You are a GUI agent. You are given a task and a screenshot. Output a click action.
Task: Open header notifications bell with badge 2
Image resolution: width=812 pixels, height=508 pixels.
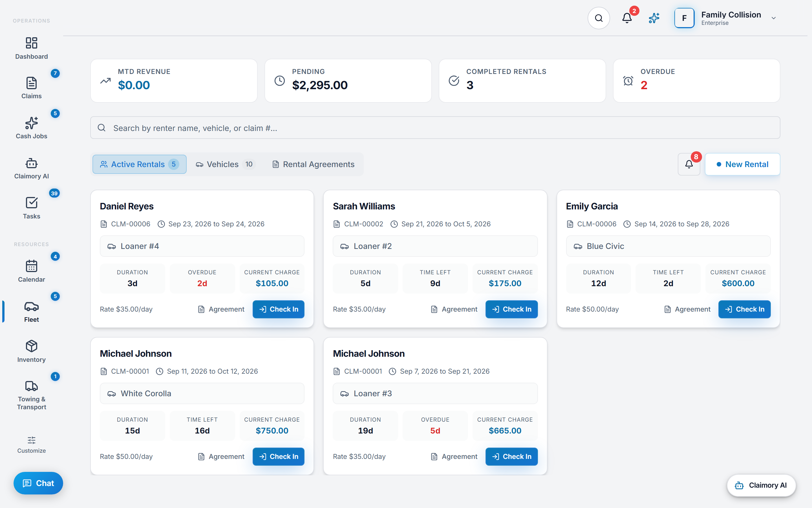627,18
